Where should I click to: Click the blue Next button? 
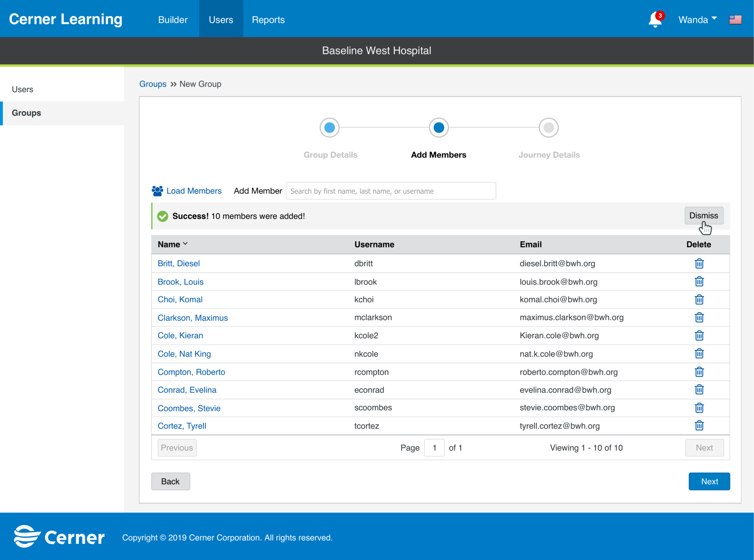[709, 481]
